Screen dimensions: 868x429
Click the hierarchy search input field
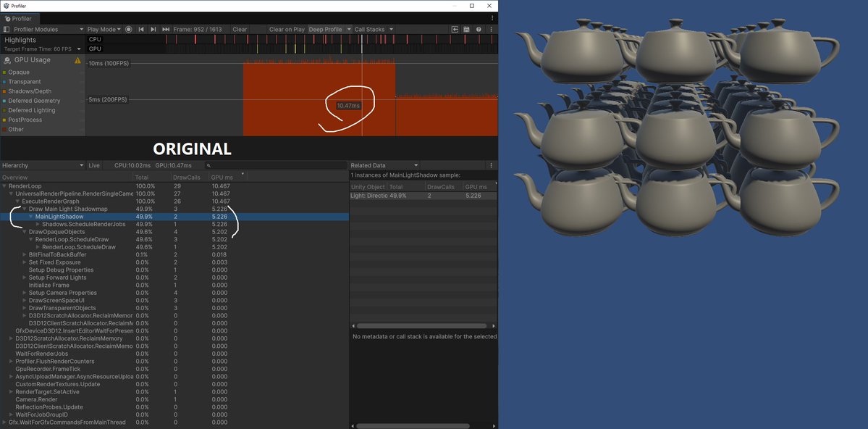point(276,166)
